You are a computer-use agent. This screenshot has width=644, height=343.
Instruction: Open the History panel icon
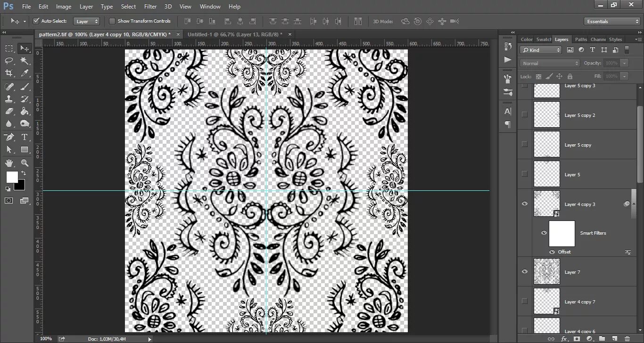point(508,46)
